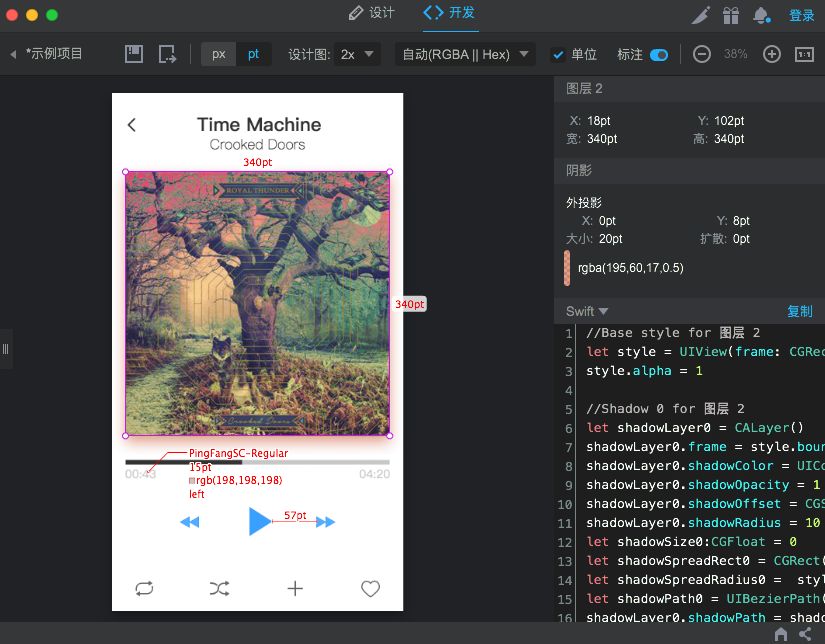Click the PingFangSC-Regular font annotation
Screen dimensions: 825x644
click(x=238, y=453)
